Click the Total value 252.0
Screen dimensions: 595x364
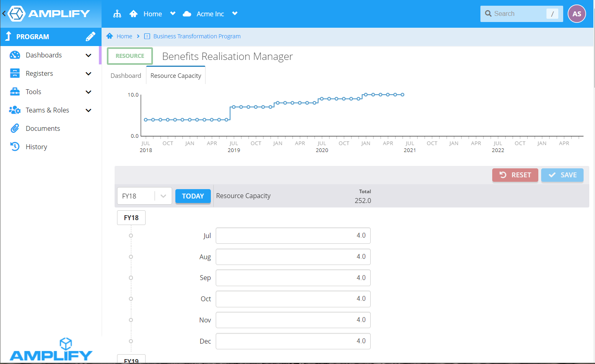363,201
